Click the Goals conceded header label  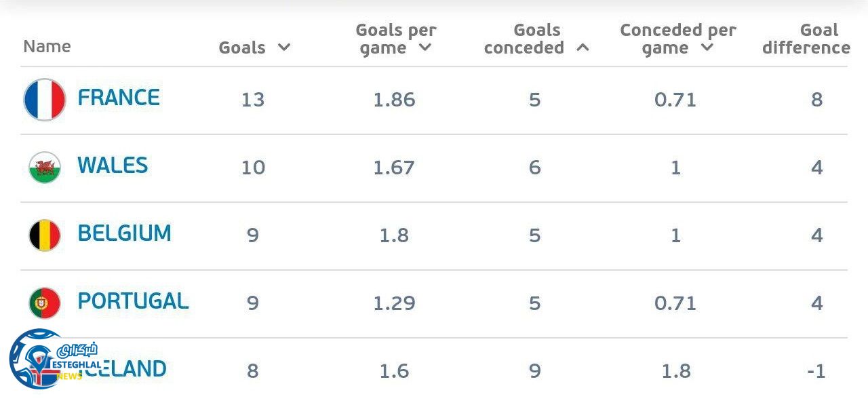point(525,39)
